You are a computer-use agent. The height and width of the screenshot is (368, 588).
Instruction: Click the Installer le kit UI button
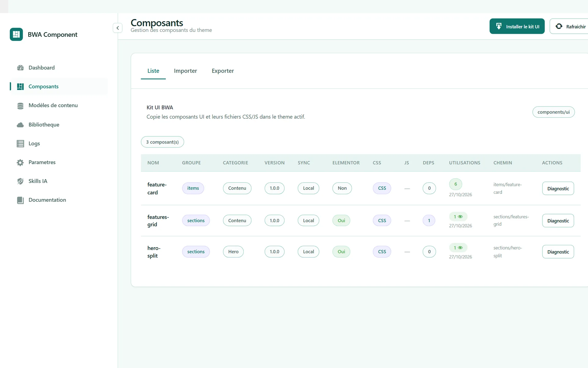click(x=517, y=26)
